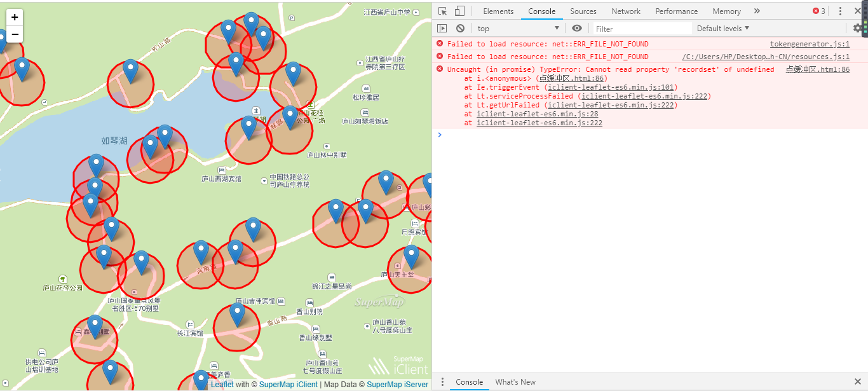868x391 pixels.
Task: Follow the Lt.serviceProcessFailed stack frame link
Action: point(646,96)
